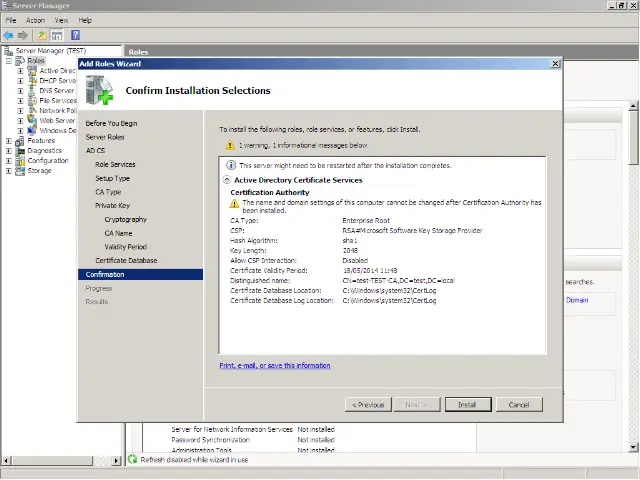Go to the Cryptography step

126,219
